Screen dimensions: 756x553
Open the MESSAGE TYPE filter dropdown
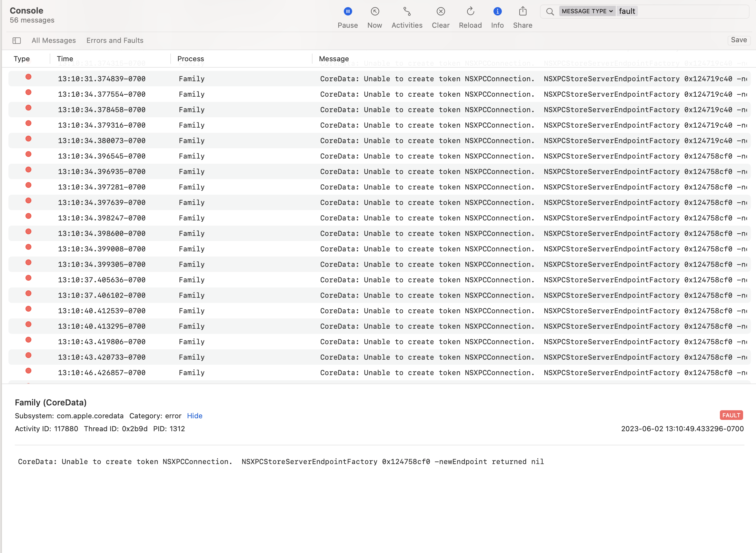coord(587,11)
